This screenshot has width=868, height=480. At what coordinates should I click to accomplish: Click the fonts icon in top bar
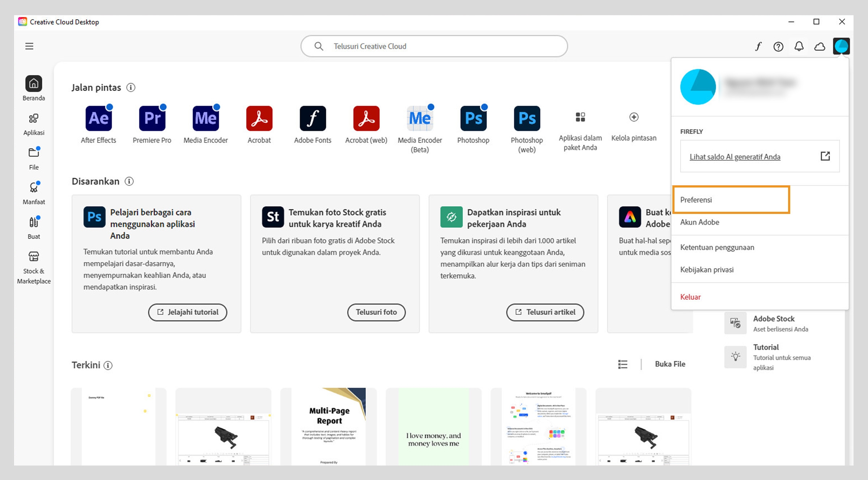[758, 46]
